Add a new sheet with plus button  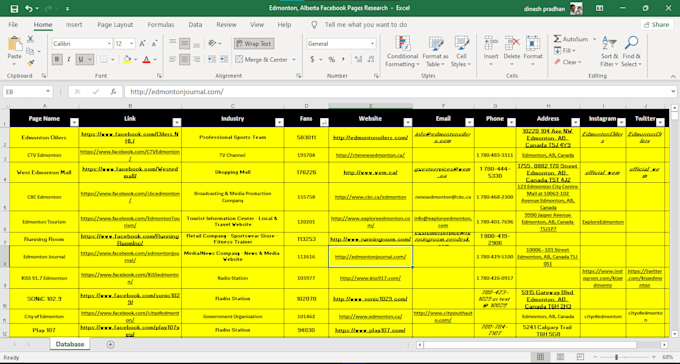111,344
